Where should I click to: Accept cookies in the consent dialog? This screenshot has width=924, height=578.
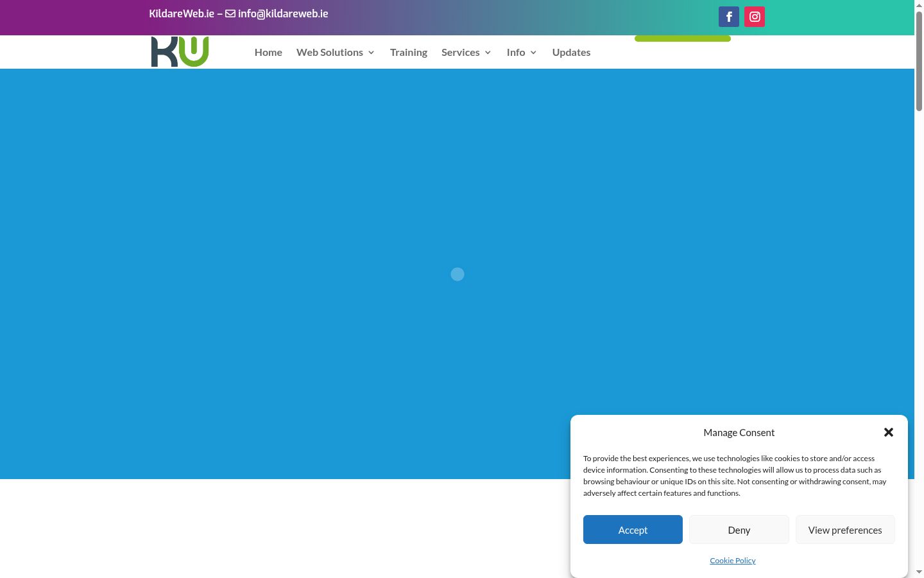[x=633, y=530]
